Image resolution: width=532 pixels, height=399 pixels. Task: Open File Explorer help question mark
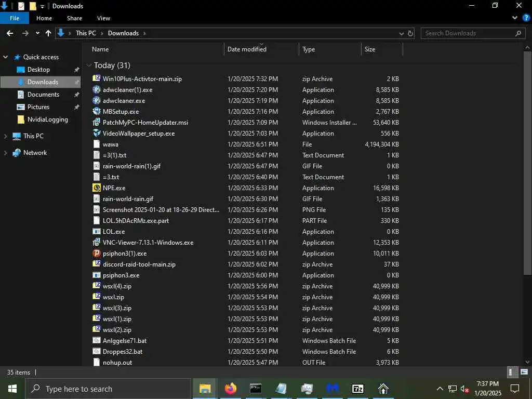coord(526,18)
